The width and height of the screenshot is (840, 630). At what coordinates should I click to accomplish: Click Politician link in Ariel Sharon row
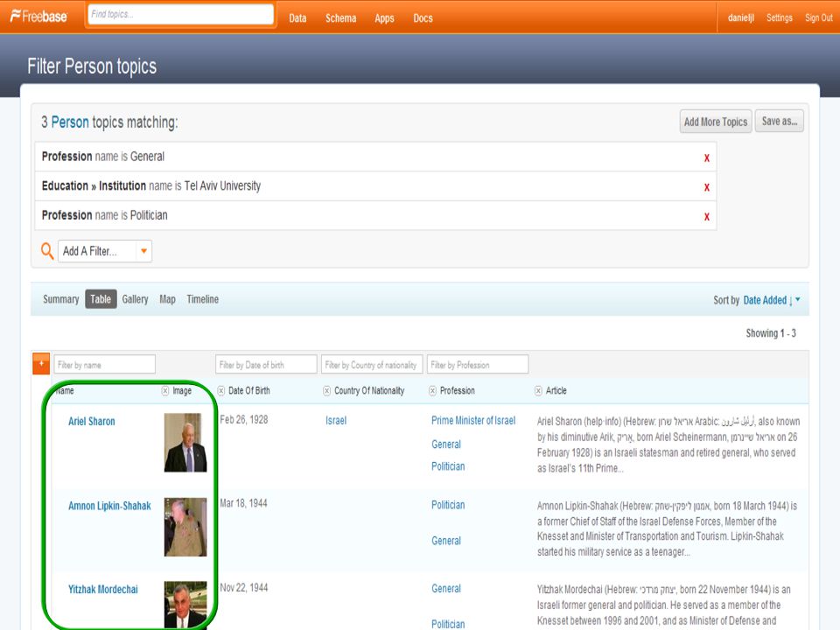tap(448, 466)
